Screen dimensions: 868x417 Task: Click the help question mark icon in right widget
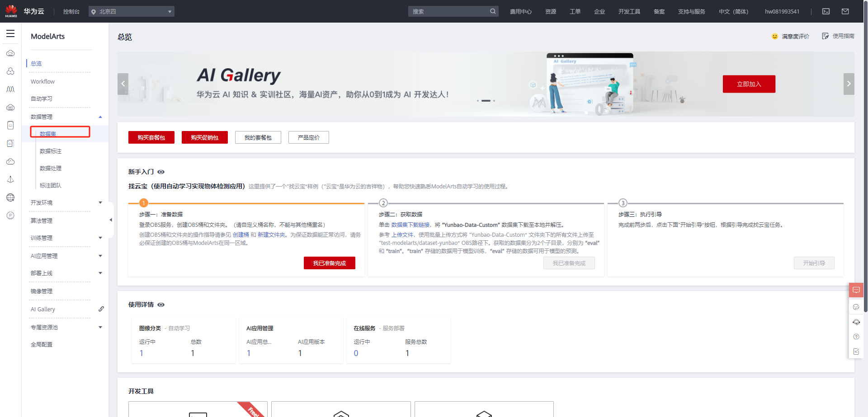click(856, 337)
